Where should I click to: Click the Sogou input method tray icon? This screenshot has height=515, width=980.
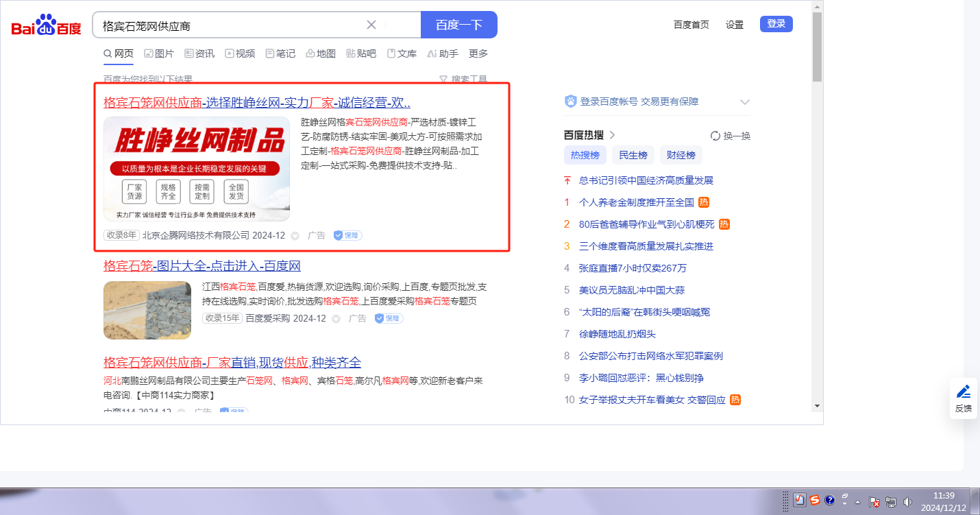click(814, 501)
